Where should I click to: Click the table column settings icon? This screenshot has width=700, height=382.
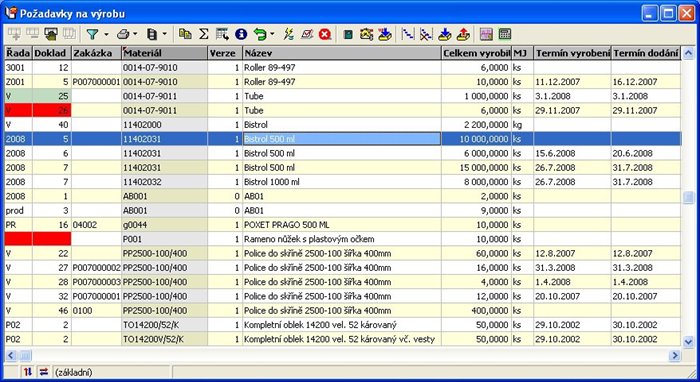point(222,34)
